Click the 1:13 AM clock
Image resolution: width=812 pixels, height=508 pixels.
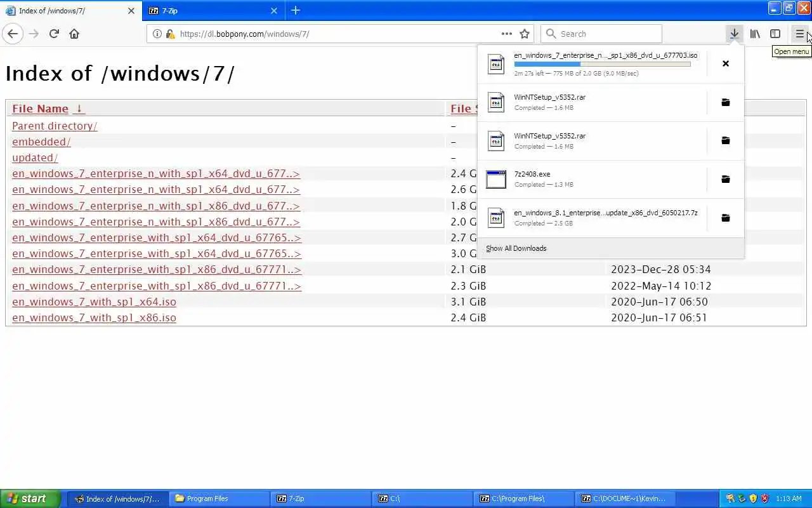point(789,498)
